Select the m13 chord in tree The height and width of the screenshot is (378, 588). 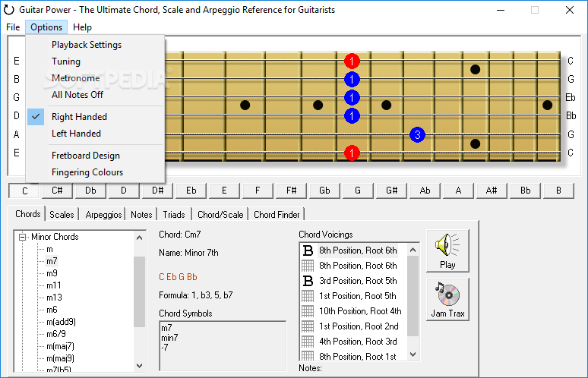[54, 298]
